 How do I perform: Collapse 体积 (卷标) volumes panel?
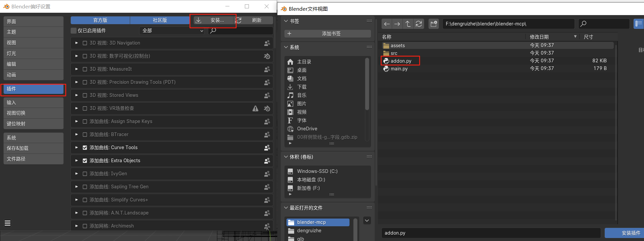[x=286, y=157]
